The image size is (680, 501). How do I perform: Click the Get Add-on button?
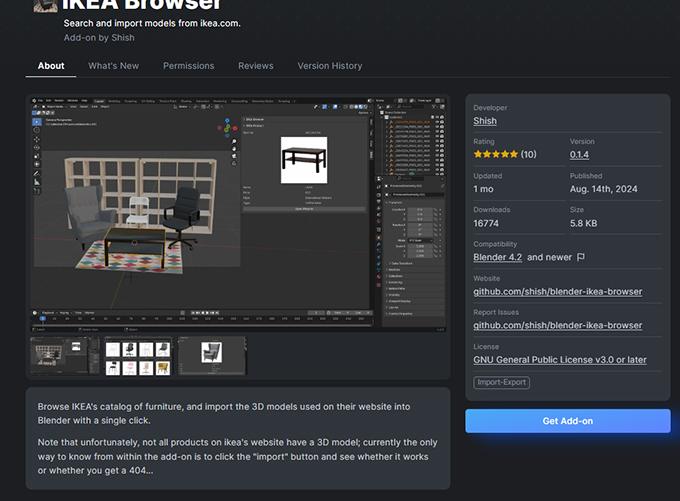568,421
